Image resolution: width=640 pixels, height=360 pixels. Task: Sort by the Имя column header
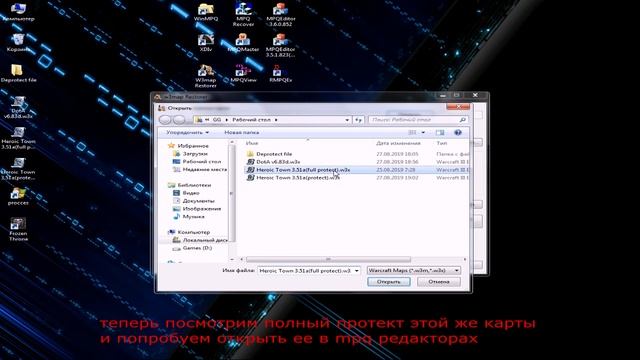[x=252, y=143]
